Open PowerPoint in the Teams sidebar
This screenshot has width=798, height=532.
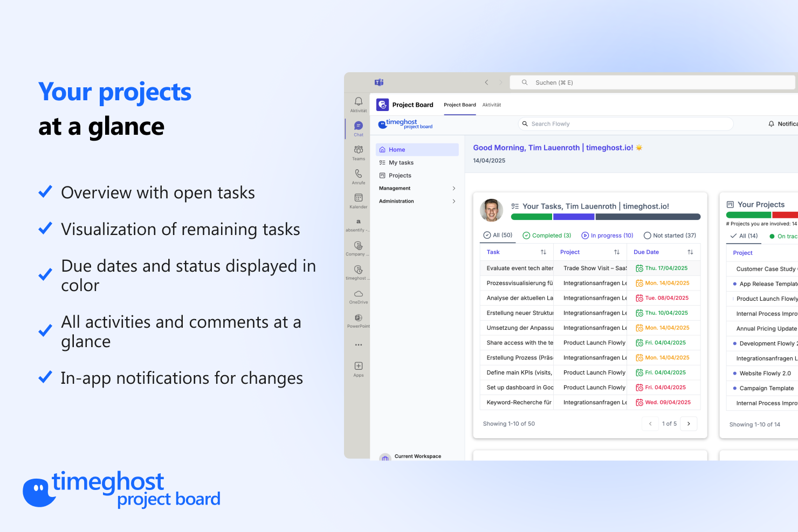point(359,320)
